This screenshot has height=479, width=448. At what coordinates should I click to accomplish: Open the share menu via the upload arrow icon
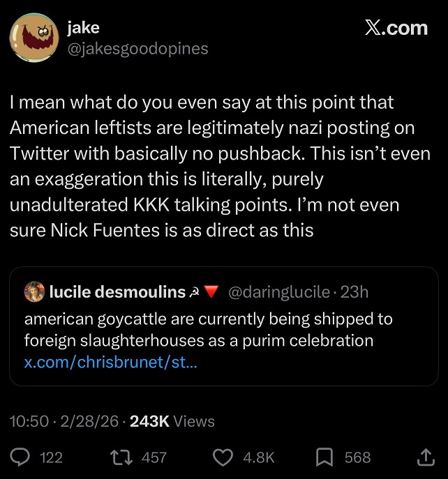pos(426,457)
